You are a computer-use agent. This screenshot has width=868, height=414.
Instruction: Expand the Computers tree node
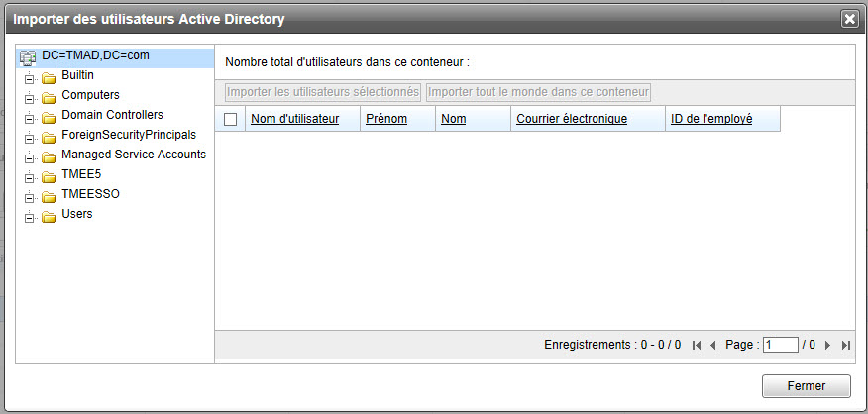pyautogui.click(x=30, y=97)
